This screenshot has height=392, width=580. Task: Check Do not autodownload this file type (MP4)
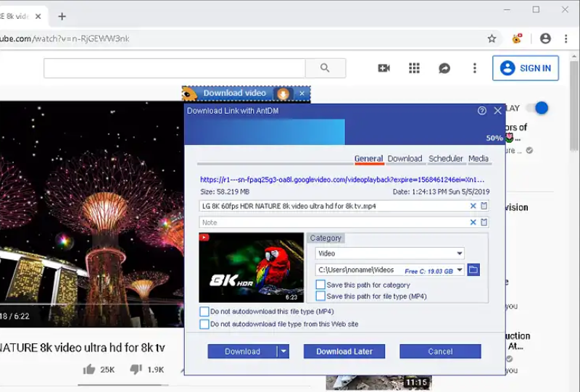[x=204, y=312]
